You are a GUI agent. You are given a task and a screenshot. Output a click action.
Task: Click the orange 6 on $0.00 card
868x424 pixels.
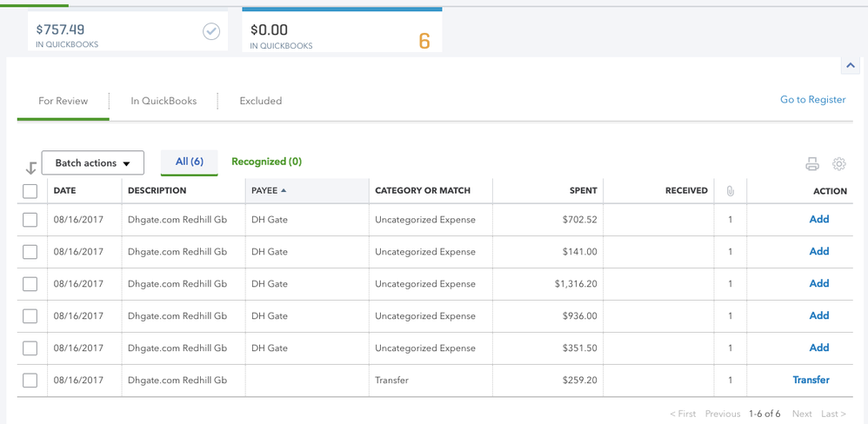(x=424, y=41)
